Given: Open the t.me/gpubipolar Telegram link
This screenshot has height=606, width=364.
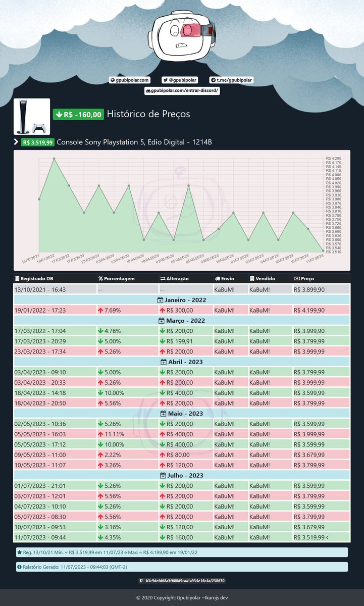Looking at the screenshot, I should (x=231, y=80).
